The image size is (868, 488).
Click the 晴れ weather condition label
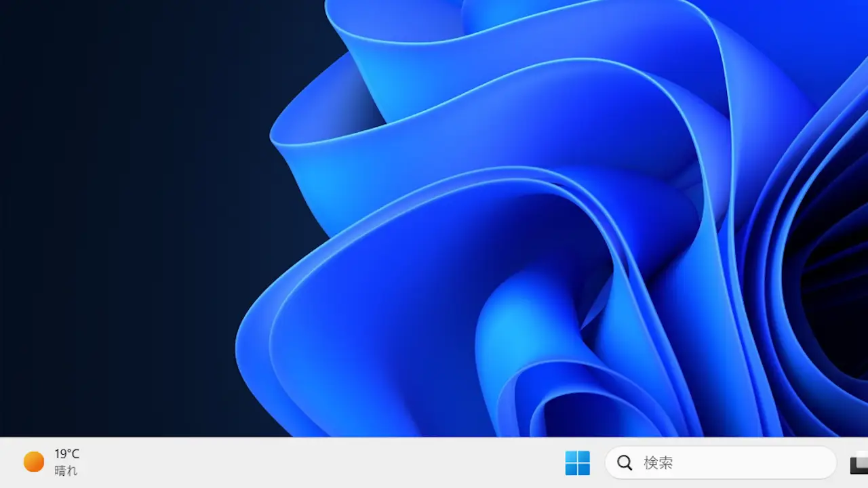pos(66,471)
